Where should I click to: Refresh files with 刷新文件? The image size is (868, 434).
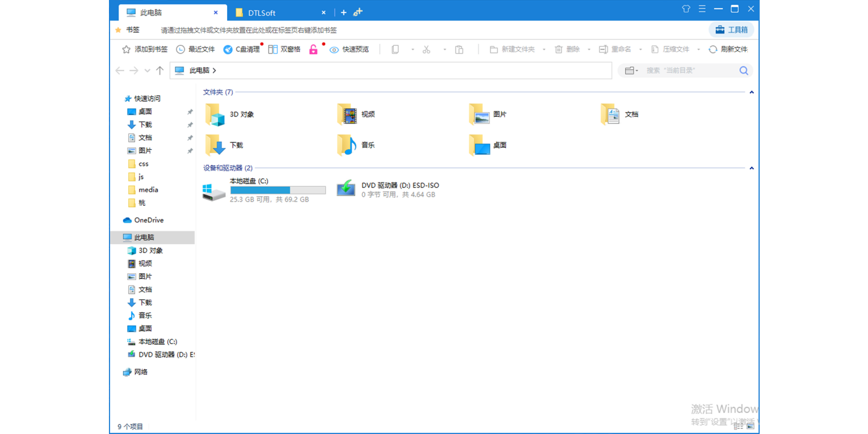pyautogui.click(x=728, y=49)
